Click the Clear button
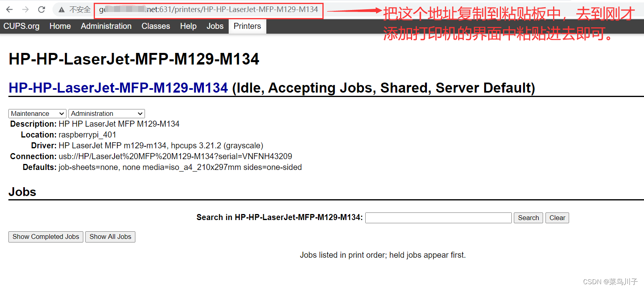 pos(557,218)
